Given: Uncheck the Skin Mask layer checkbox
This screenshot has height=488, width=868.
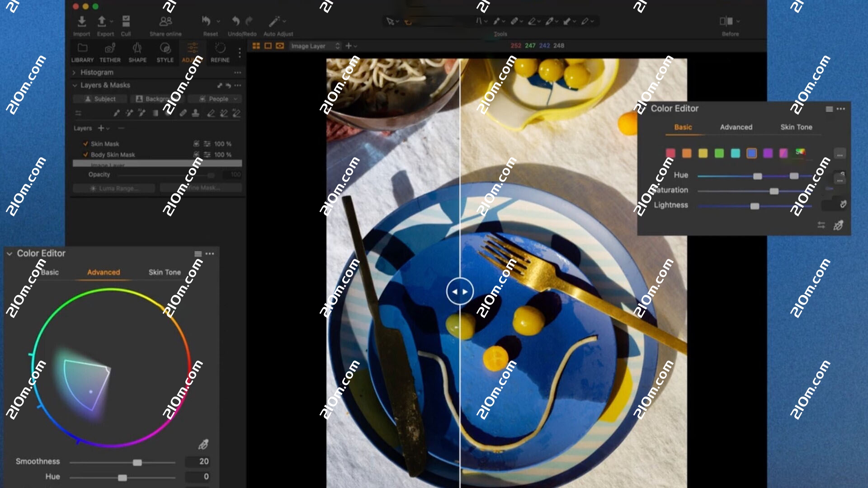Looking at the screenshot, I should click(86, 144).
